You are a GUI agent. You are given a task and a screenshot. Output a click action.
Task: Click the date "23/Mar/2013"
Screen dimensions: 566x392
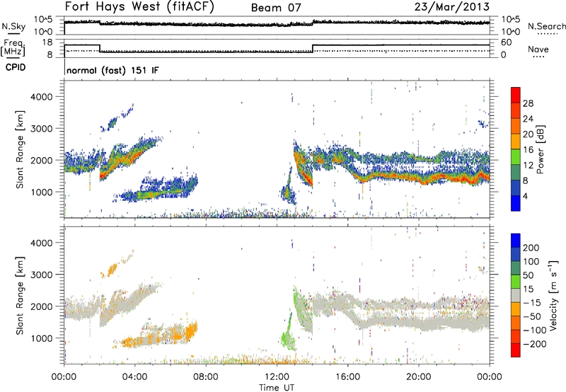[452, 6]
